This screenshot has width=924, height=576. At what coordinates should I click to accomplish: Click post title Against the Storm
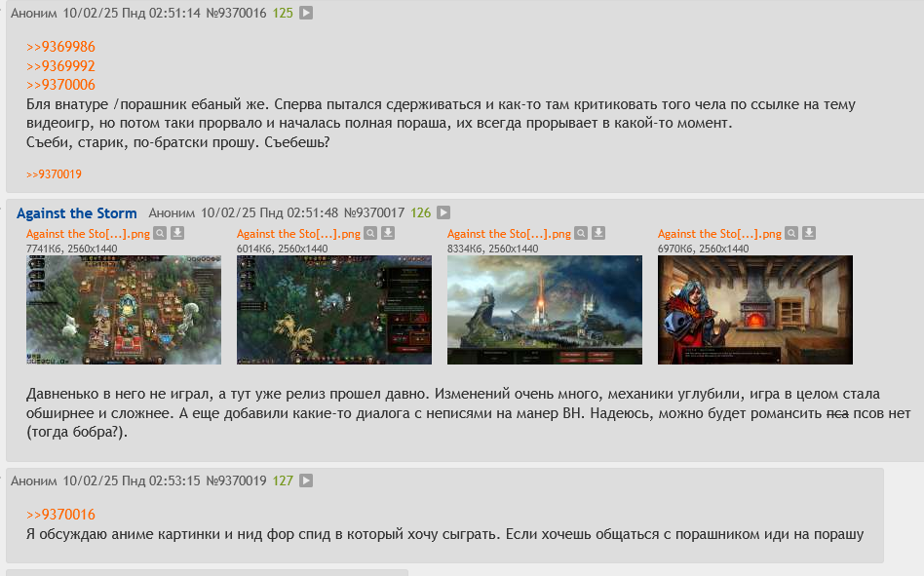tap(77, 213)
